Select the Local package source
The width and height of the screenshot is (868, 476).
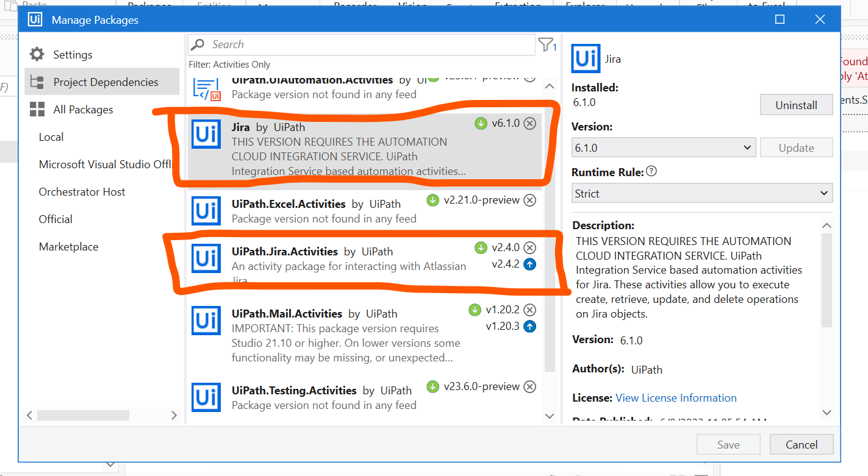(x=51, y=137)
